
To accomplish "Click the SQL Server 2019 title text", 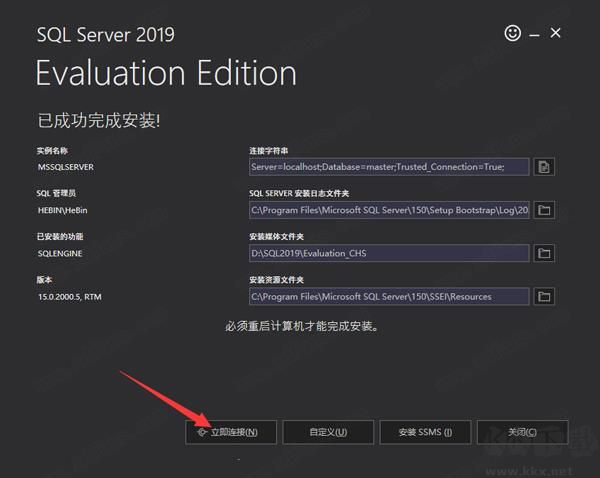I will click(106, 35).
